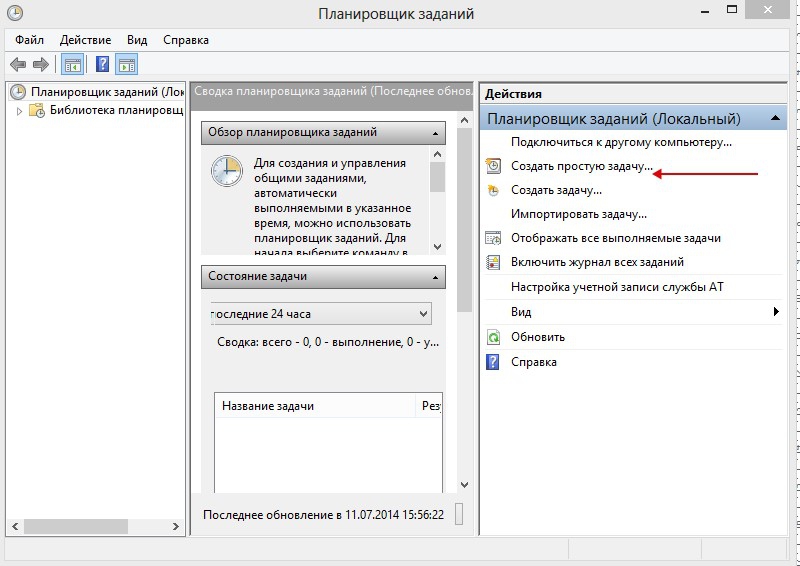800x566 pixels.
Task: Open the 'Файл' menu
Action: pyautogui.click(x=30, y=40)
